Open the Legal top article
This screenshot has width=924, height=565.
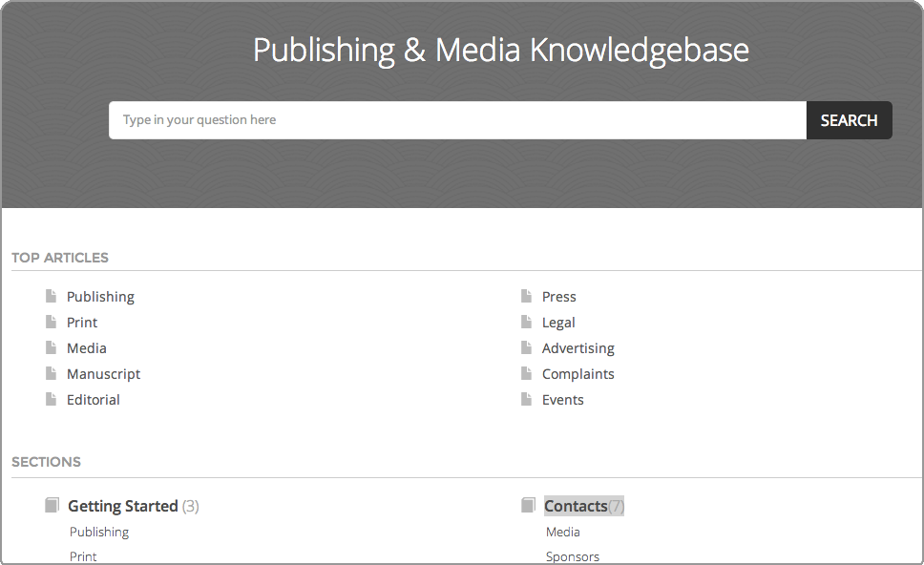pyautogui.click(x=558, y=323)
